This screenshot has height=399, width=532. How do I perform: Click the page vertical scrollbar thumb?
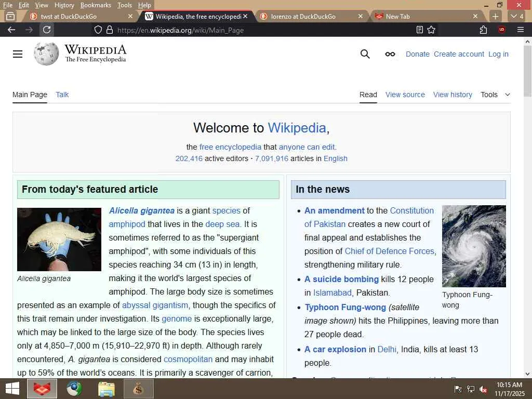[527, 71]
